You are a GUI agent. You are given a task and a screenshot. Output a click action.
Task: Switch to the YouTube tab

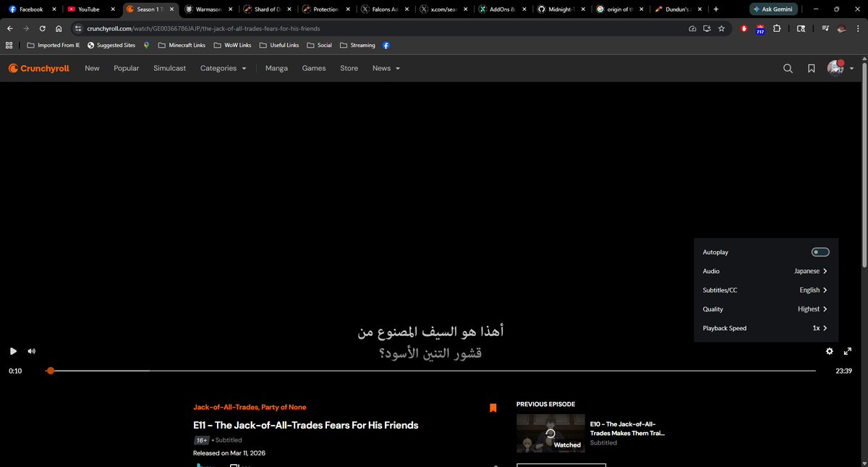coord(90,9)
